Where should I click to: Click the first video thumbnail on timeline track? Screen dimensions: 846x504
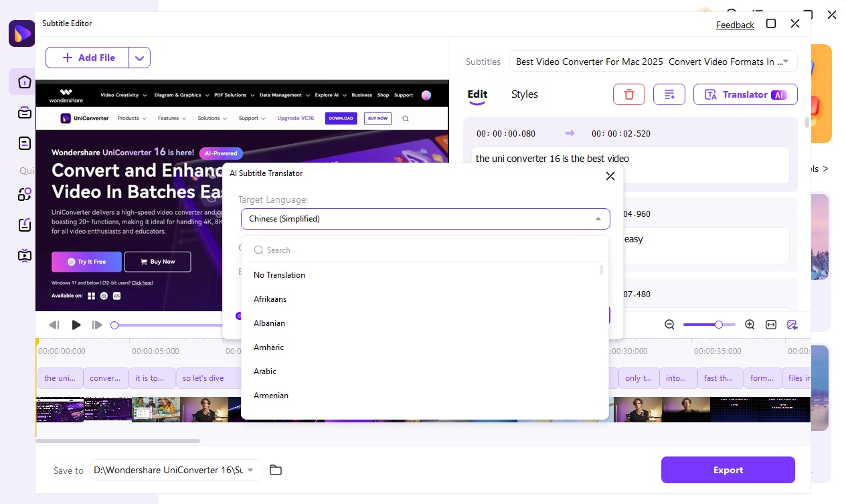click(60, 409)
